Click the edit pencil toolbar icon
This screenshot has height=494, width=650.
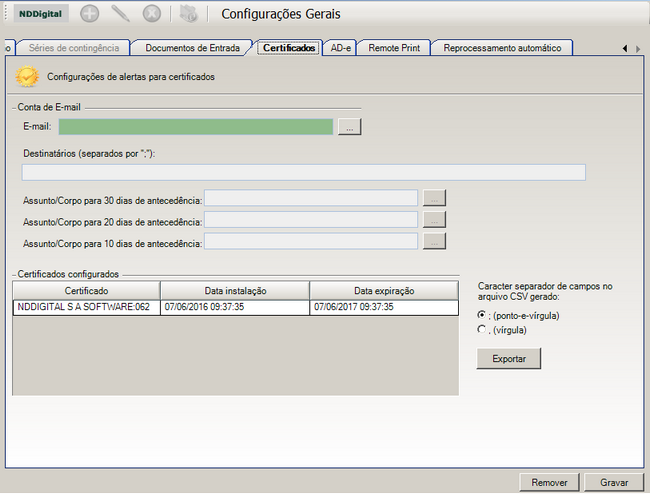(x=121, y=14)
